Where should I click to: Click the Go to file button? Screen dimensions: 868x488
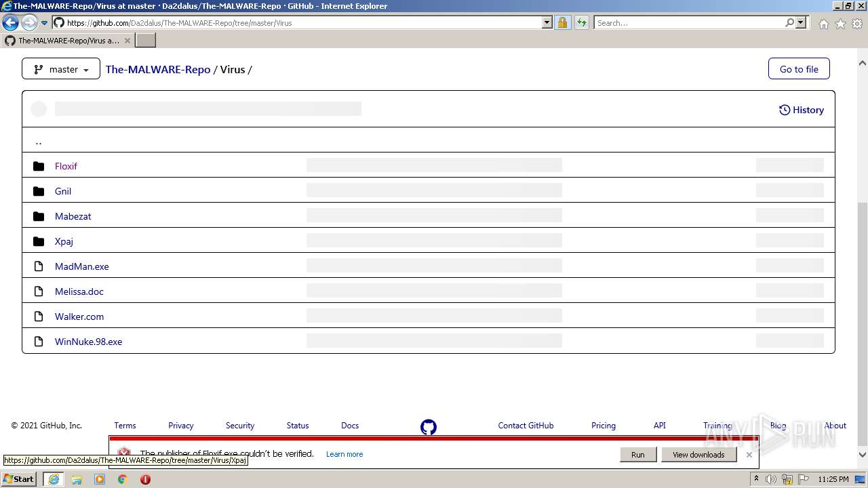click(x=799, y=69)
